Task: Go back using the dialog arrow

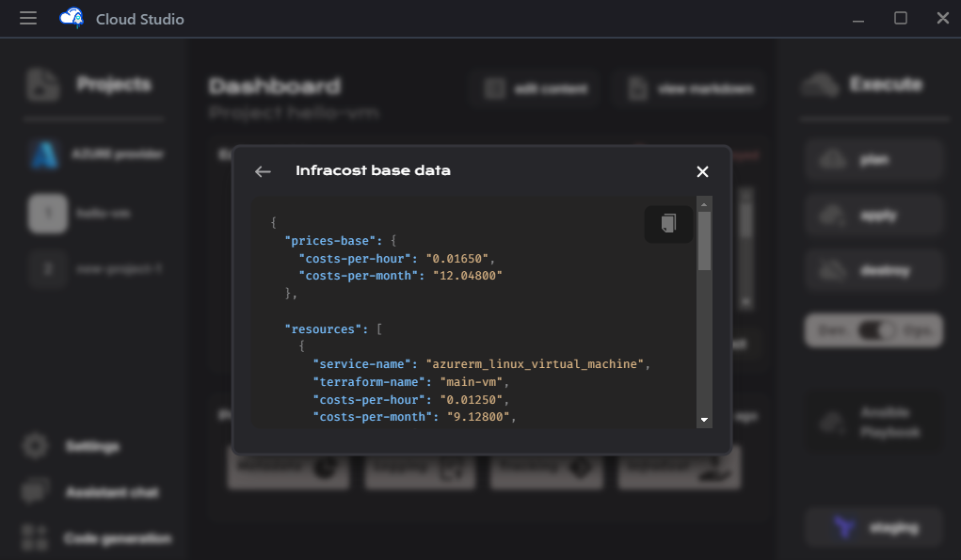Action: (x=263, y=171)
